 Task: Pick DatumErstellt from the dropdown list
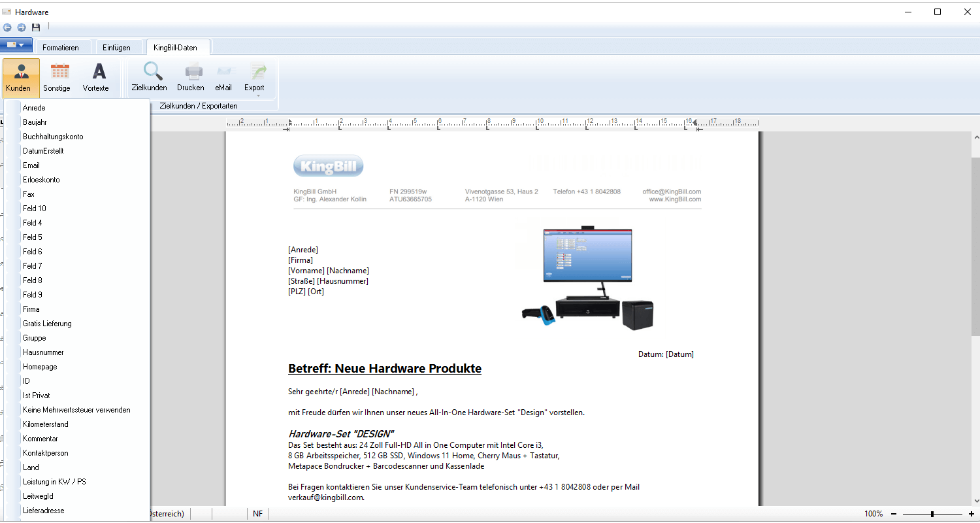point(77,151)
